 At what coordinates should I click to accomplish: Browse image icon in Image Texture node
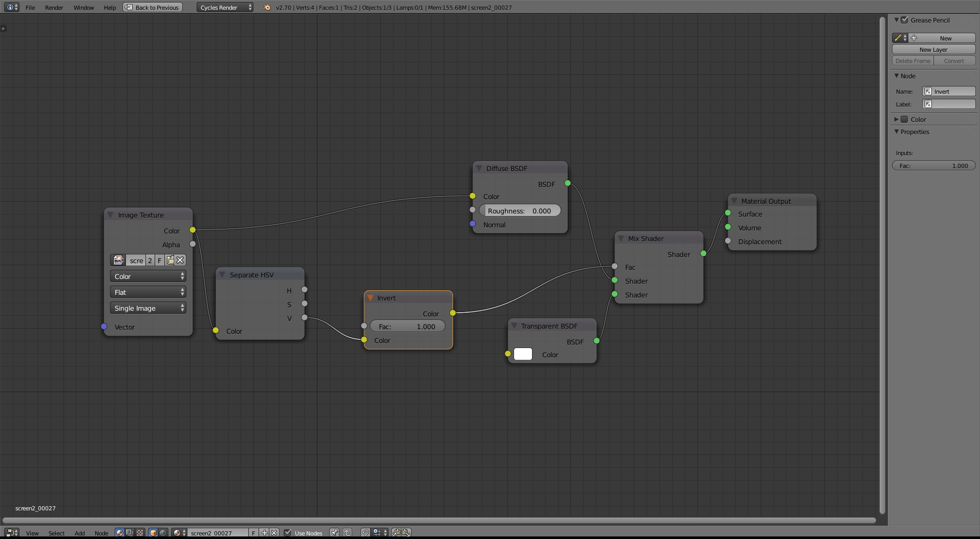118,260
